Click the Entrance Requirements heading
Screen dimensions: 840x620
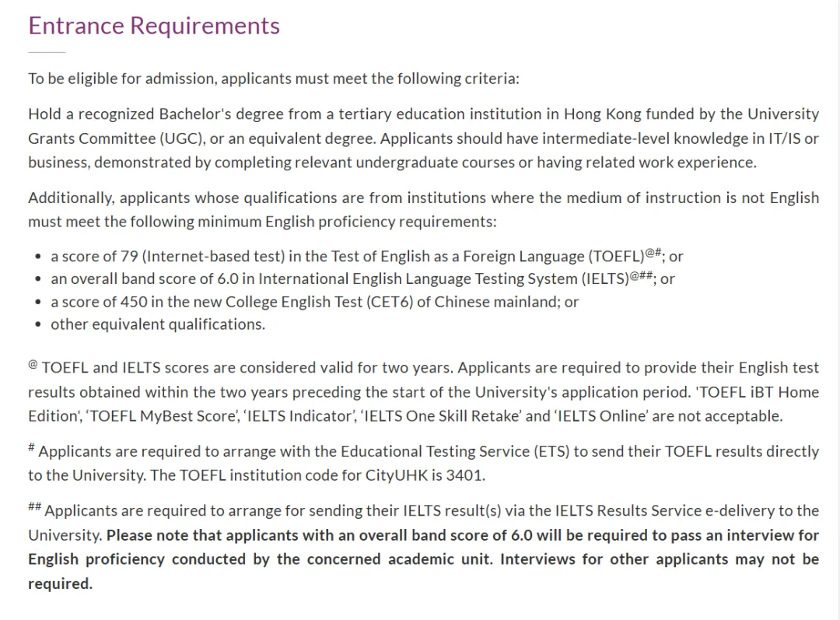point(154,26)
